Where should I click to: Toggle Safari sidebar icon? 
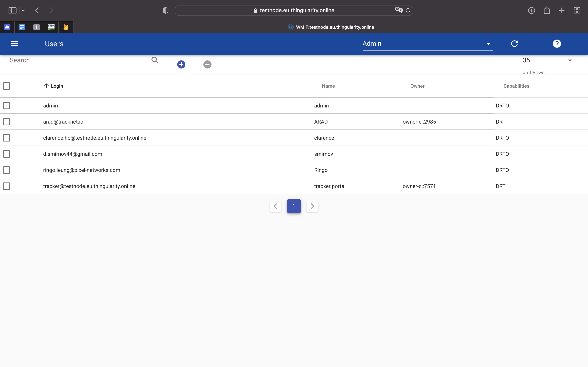tap(12, 10)
